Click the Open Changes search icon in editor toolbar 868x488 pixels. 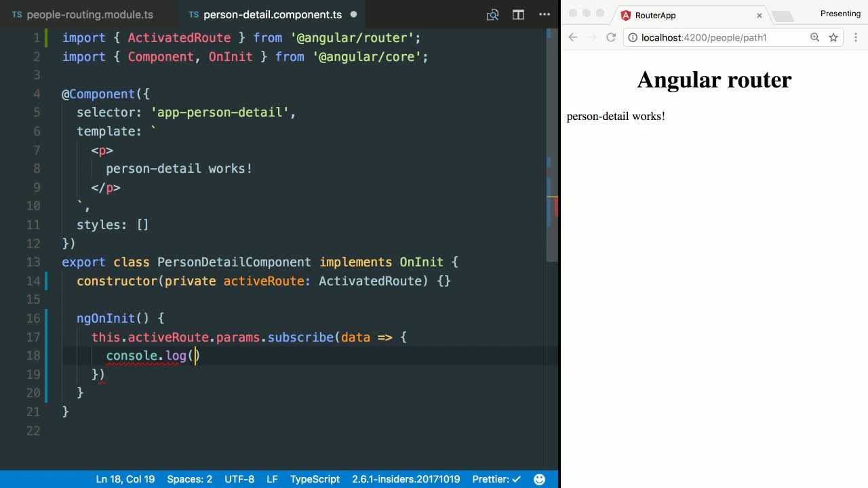493,14
